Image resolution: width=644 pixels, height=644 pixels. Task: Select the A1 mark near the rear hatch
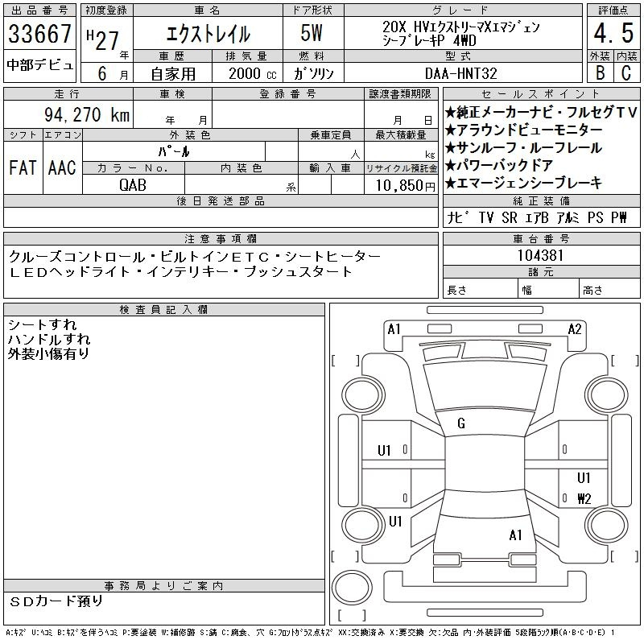(x=515, y=535)
